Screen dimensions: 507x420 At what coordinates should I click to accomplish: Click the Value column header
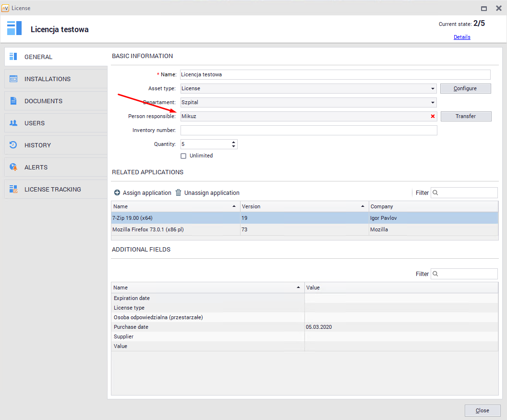(401, 288)
